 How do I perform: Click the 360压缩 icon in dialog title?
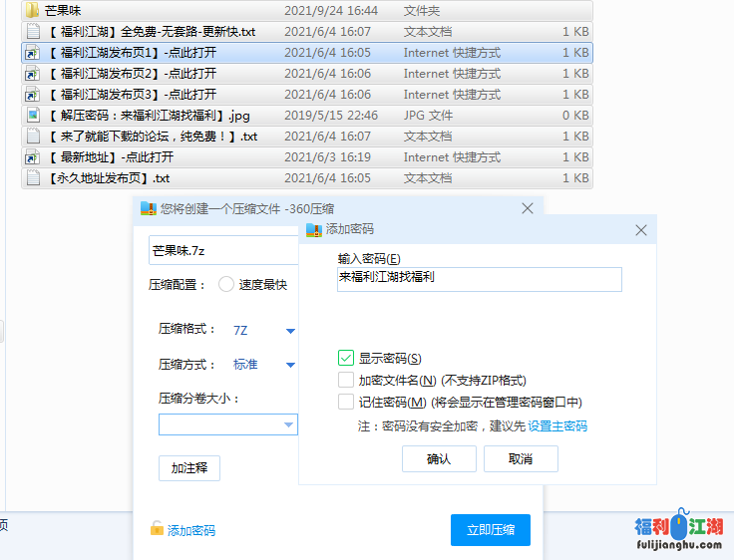(x=148, y=208)
